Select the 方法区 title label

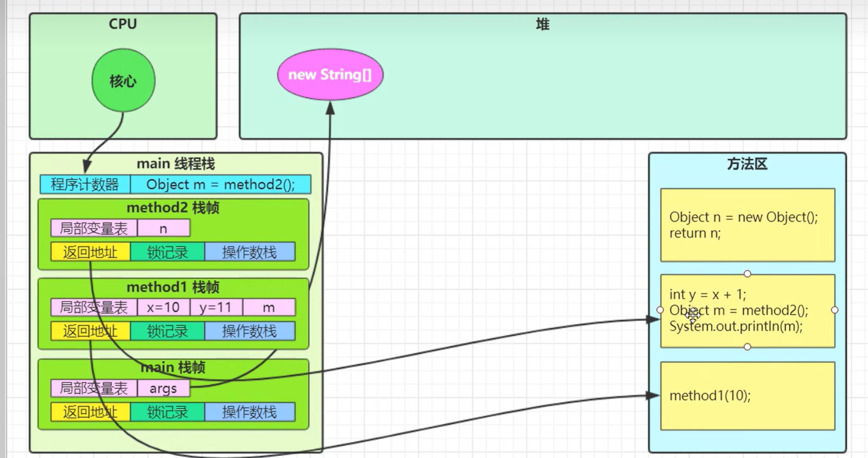pos(747,164)
